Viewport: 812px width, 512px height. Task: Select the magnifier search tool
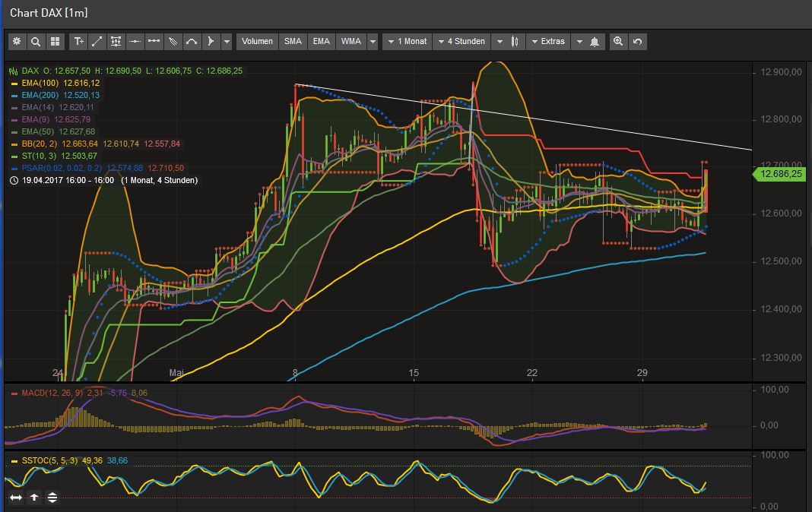(x=35, y=41)
